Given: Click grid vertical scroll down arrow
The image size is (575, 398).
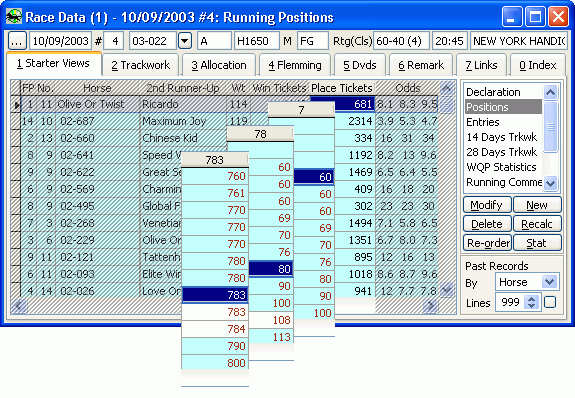Looking at the screenshot, I should [x=447, y=290].
